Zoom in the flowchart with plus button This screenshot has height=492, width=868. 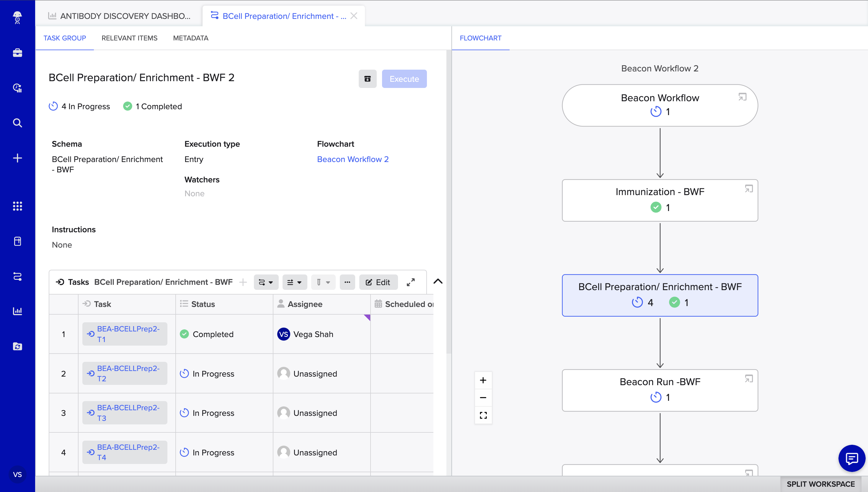pos(483,380)
